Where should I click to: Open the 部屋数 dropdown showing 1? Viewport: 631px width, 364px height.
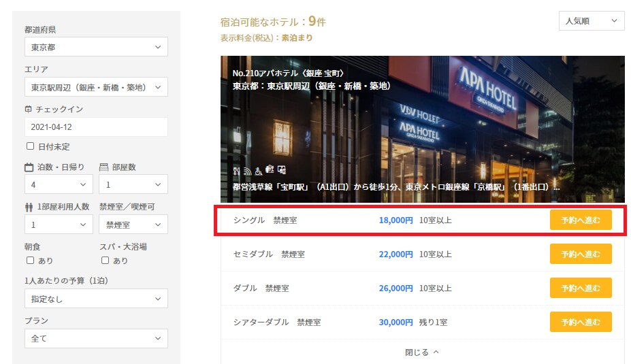click(133, 184)
